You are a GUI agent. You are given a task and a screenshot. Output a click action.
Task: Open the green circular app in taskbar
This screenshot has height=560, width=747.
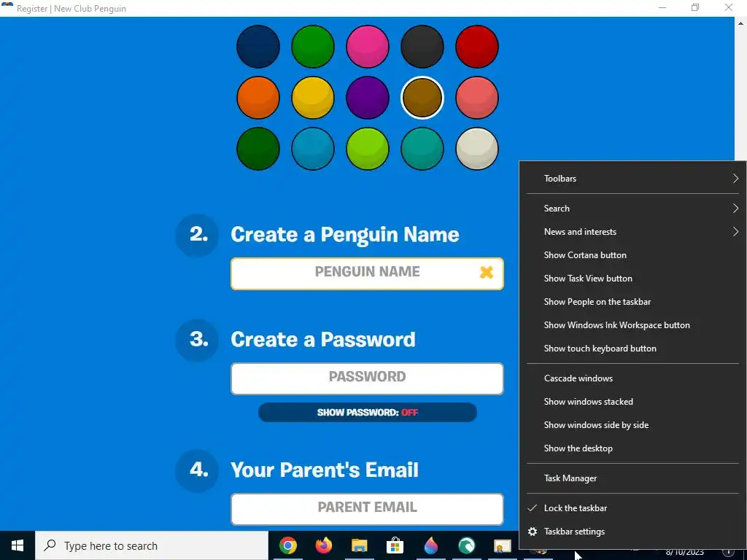click(x=467, y=545)
